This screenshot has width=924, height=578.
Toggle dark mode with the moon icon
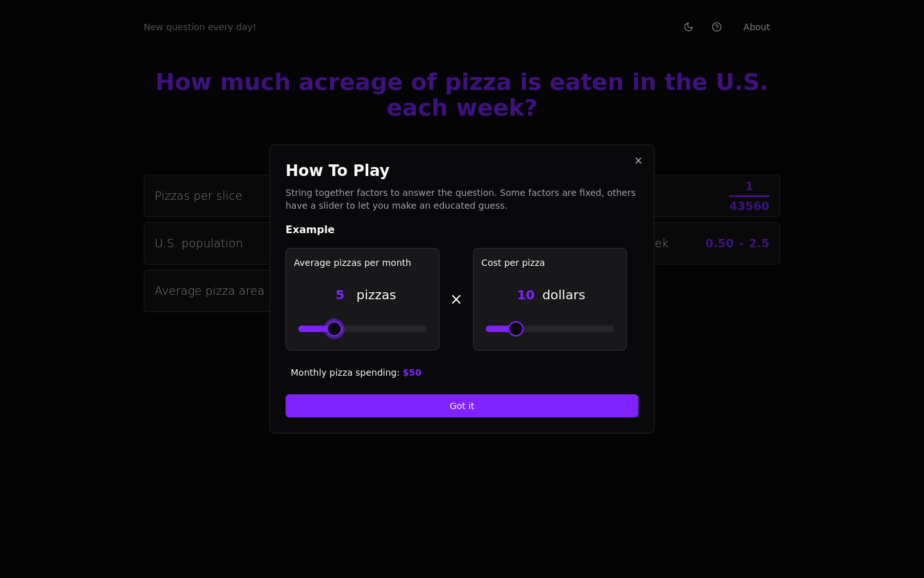[x=689, y=27]
